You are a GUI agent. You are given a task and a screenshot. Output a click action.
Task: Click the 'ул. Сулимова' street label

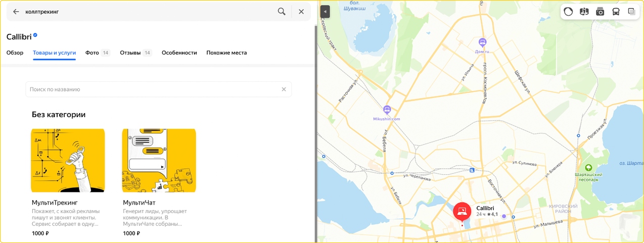[524, 163]
